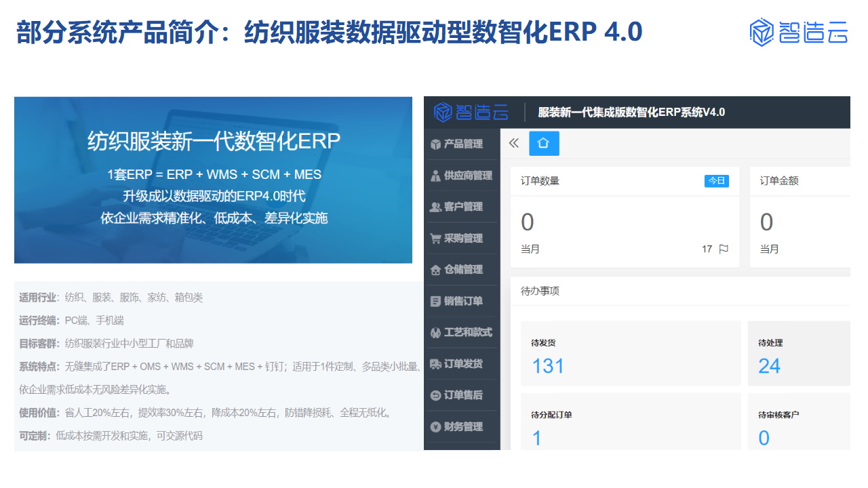Click the 适用行业 description line

click(x=111, y=298)
